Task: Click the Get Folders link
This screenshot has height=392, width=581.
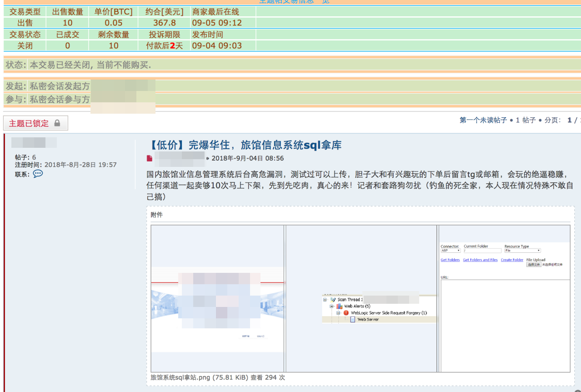Action: (x=450, y=260)
